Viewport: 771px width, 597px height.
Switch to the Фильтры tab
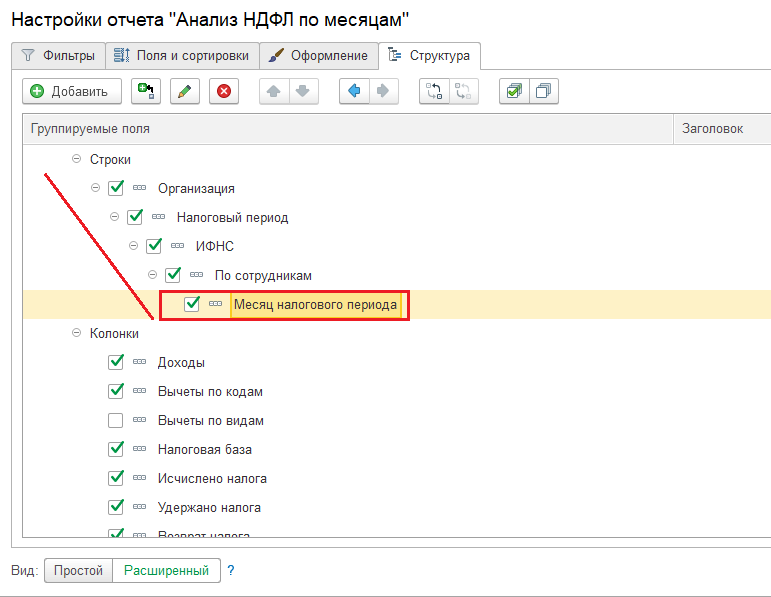tap(58, 56)
